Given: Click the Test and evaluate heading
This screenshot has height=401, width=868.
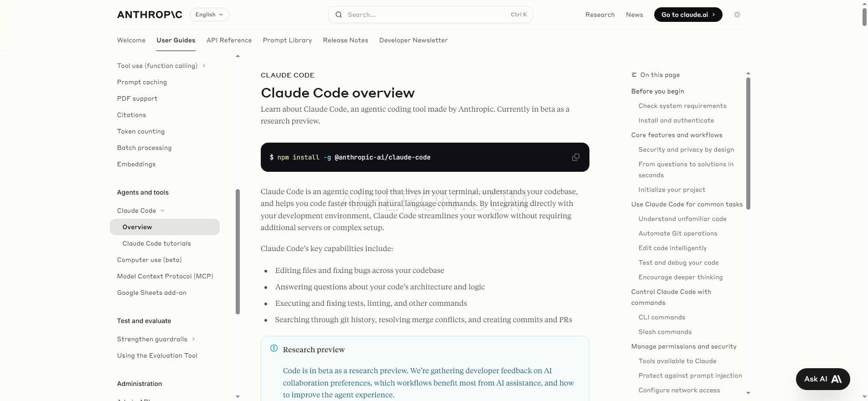Looking at the screenshot, I should pyautogui.click(x=144, y=321).
